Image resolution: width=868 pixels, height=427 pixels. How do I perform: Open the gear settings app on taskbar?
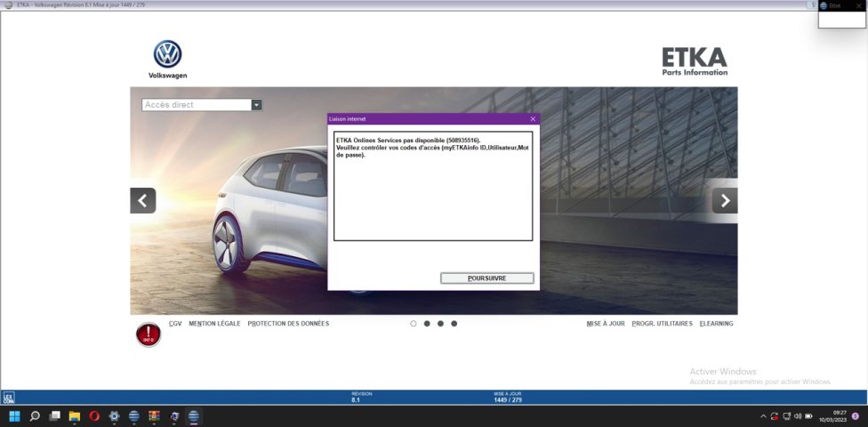(x=114, y=416)
